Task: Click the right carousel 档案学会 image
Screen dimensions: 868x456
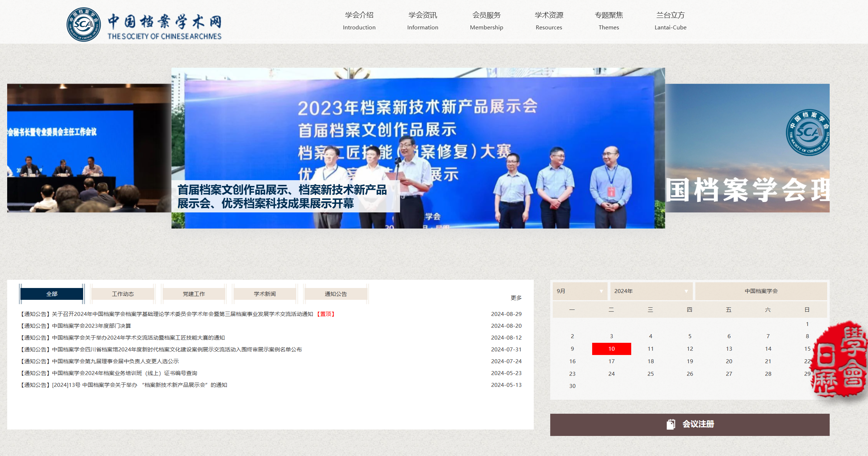Action: coord(747,148)
